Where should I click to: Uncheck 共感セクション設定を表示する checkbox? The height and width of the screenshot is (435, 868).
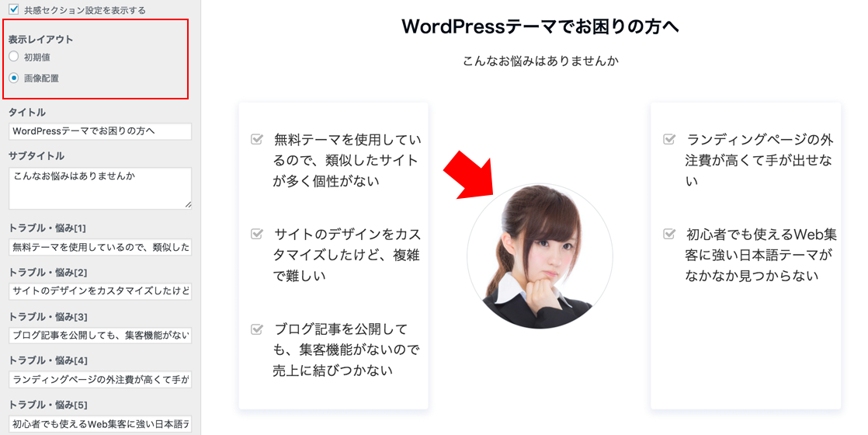[14, 9]
